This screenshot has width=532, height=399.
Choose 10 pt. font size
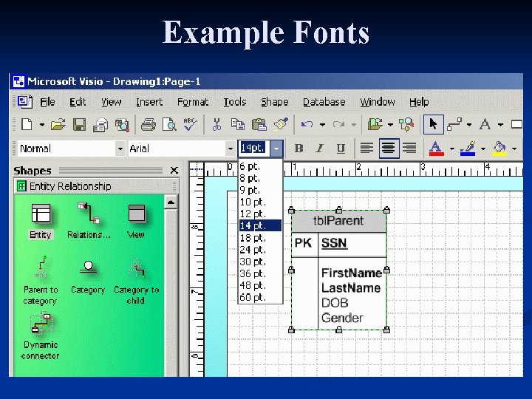tap(260, 202)
